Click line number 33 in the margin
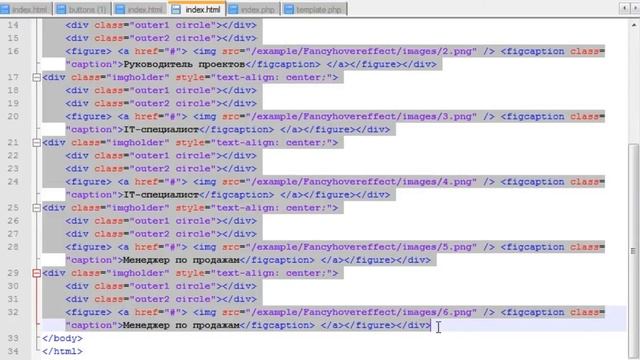This screenshot has height=360, width=640. (x=13, y=338)
